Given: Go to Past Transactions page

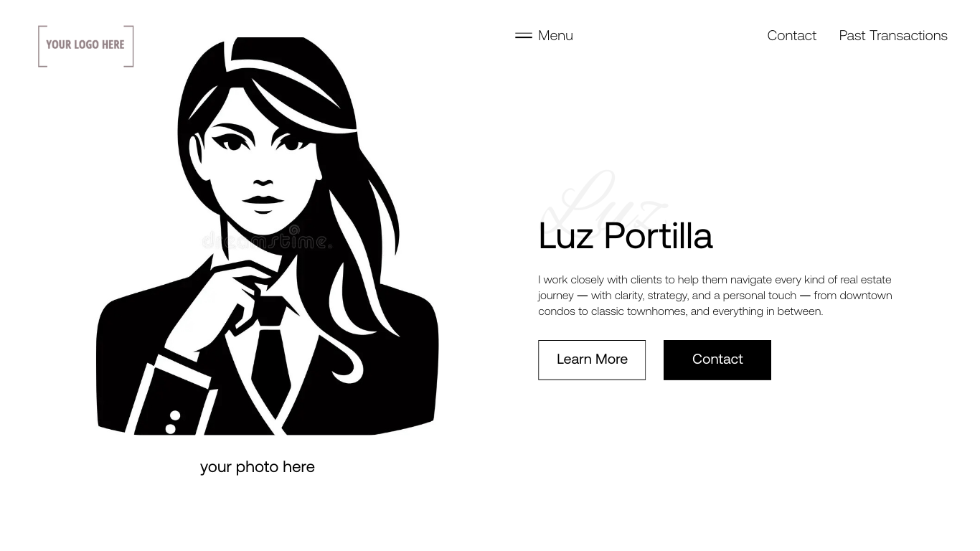Looking at the screenshot, I should [893, 35].
